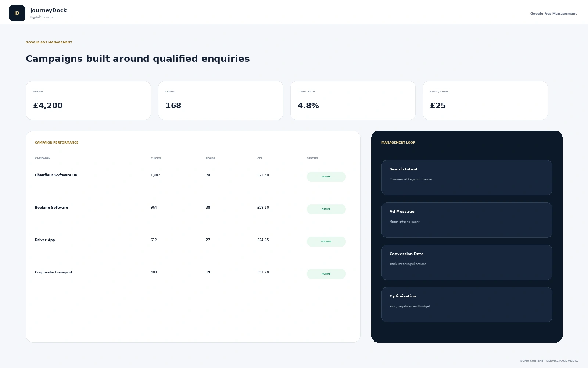Click the 1,482 clicks value

155,175
